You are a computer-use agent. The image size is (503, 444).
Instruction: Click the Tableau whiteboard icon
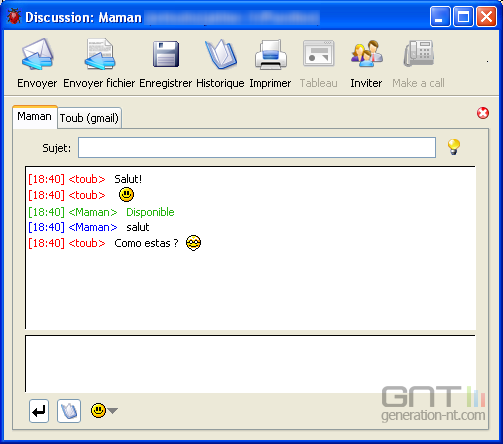coord(319,54)
